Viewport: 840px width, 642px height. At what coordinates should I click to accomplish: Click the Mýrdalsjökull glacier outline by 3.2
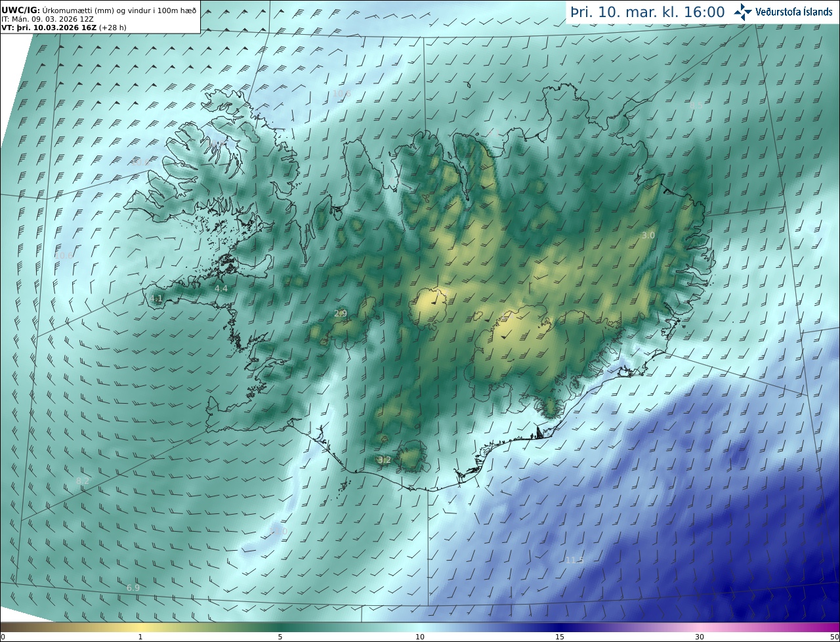411,457
